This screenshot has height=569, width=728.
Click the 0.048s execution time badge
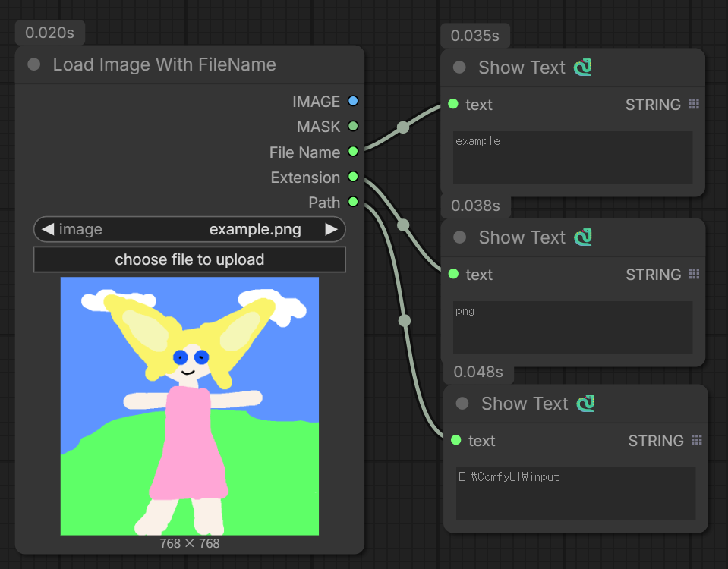(478, 372)
